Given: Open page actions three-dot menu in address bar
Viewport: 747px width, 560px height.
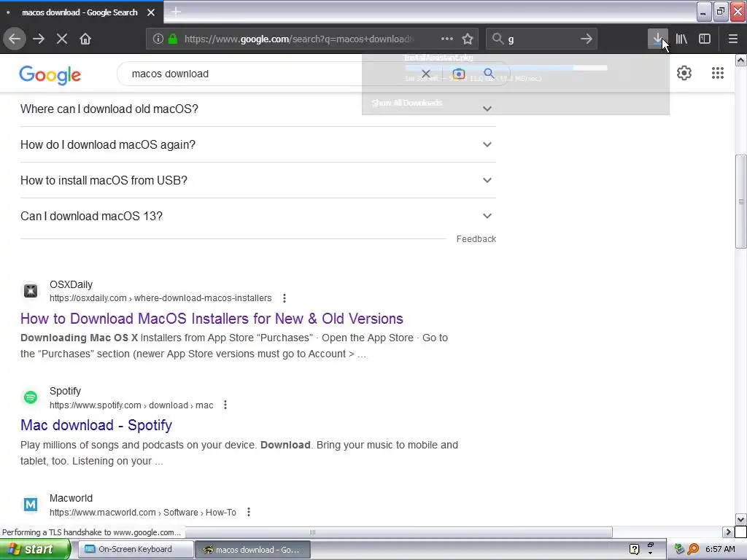Looking at the screenshot, I should click(447, 39).
